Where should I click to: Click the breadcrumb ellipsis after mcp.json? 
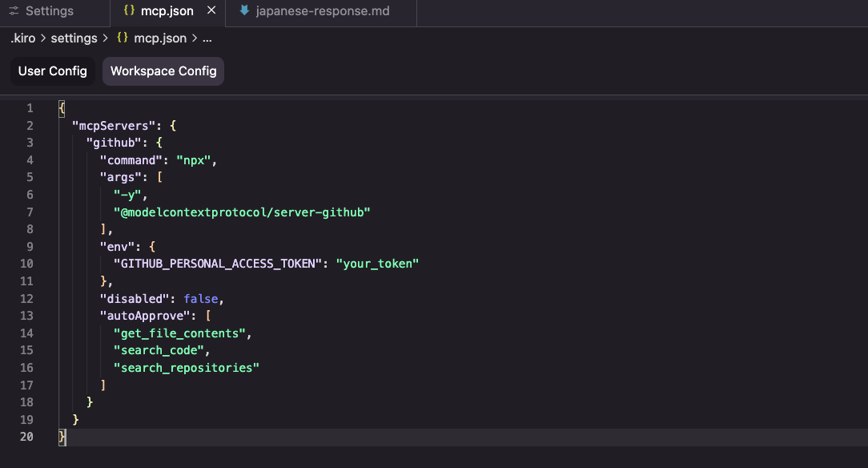pyautogui.click(x=207, y=38)
